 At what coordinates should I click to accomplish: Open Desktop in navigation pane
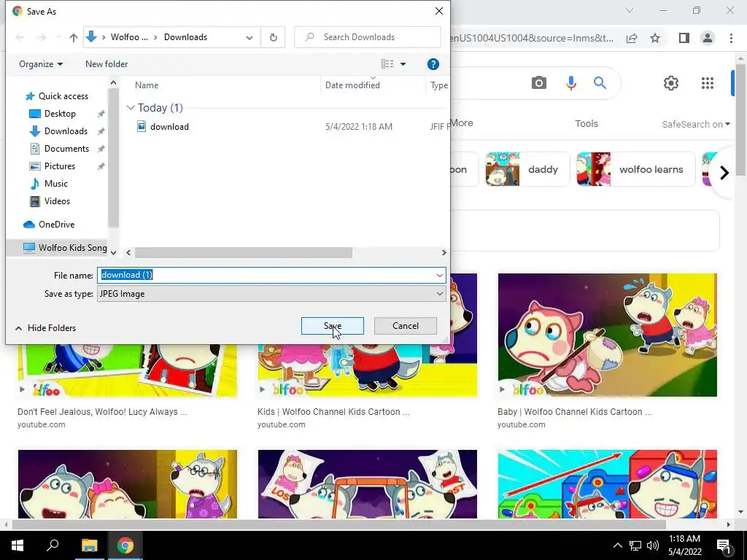60,114
